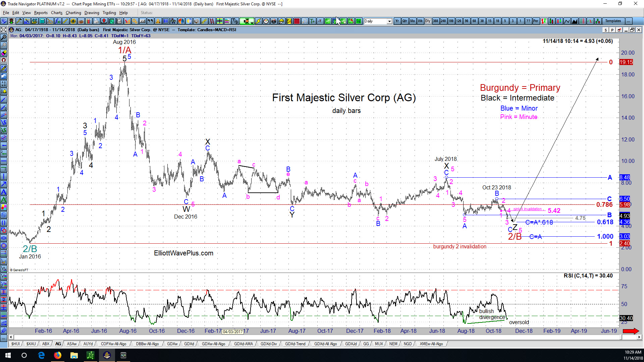The width and height of the screenshot is (644, 362).
Task: Open the Reports menu
Action: (x=41, y=13)
